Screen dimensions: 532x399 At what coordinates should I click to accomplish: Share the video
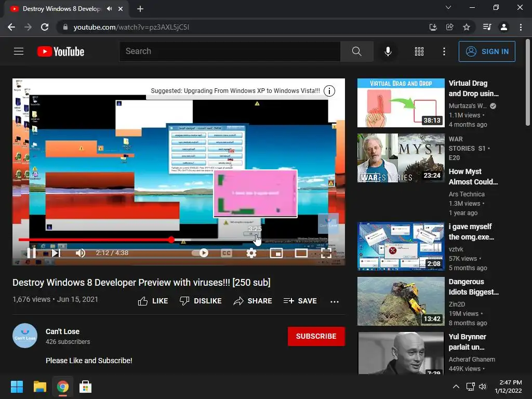(253, 301)
